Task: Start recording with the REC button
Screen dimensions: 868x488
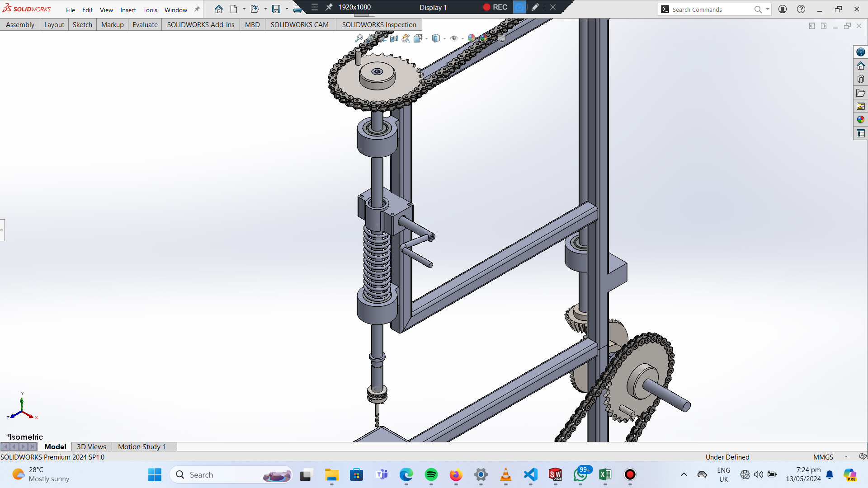Action: click(x=495, y=7)
